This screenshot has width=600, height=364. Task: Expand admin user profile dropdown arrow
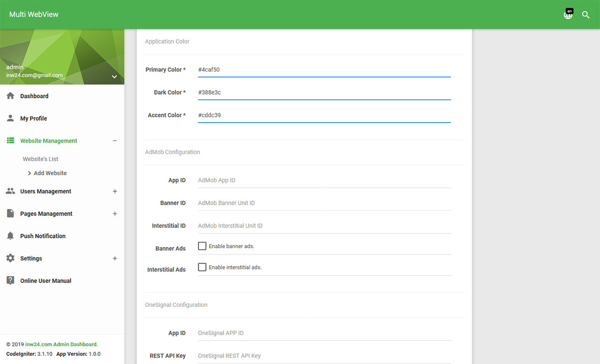[x=114, y=77]
